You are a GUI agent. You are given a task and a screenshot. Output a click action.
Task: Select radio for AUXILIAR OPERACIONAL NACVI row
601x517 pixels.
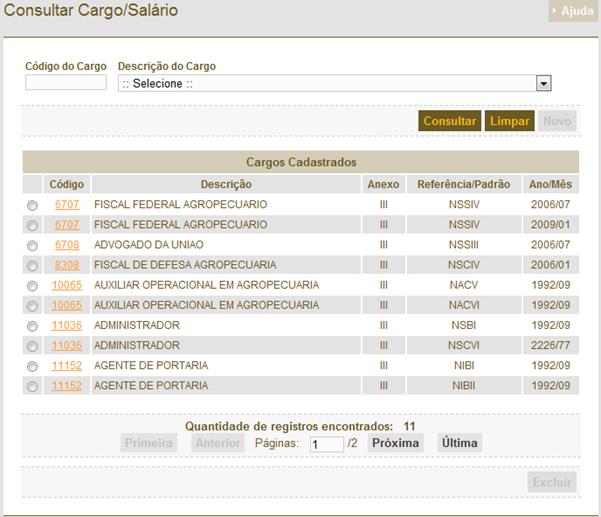pyautogui.click(x=32, y=306)
